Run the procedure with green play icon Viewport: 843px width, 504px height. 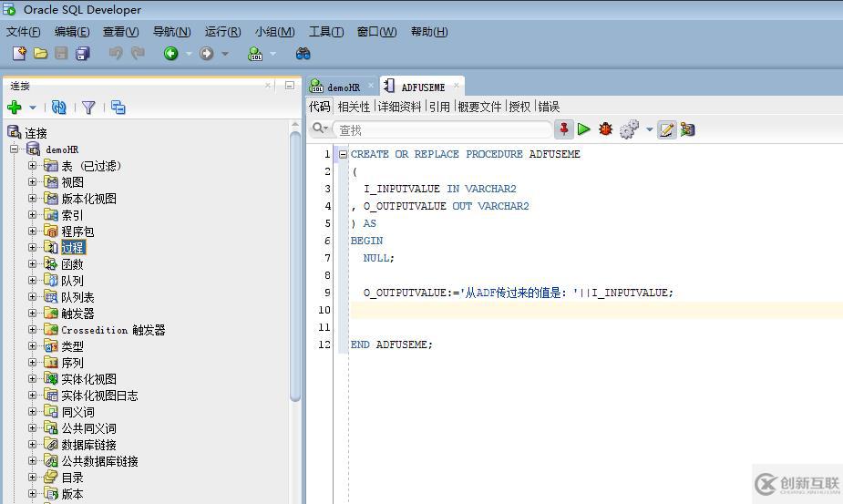[584, 129]
